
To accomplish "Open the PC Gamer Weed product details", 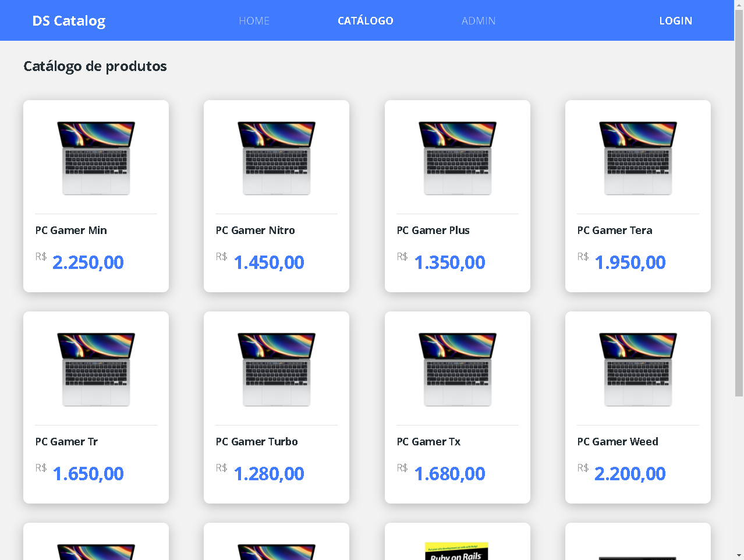I will coord(617,441).
